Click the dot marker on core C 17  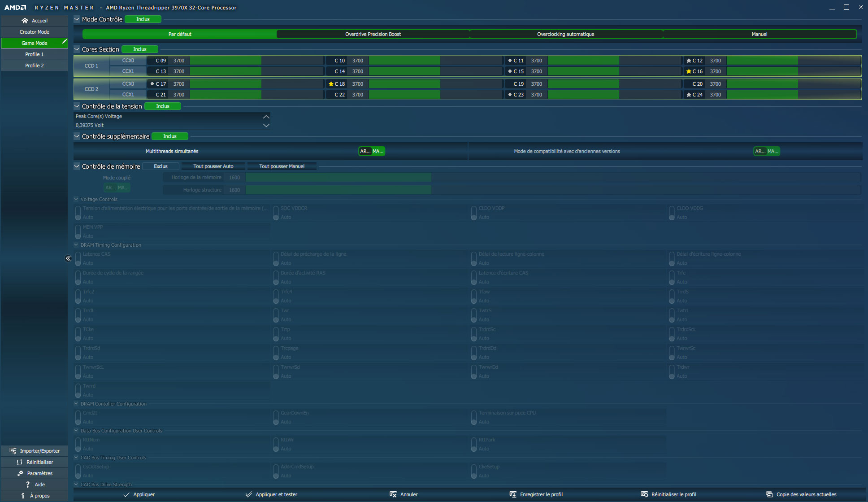152,84
